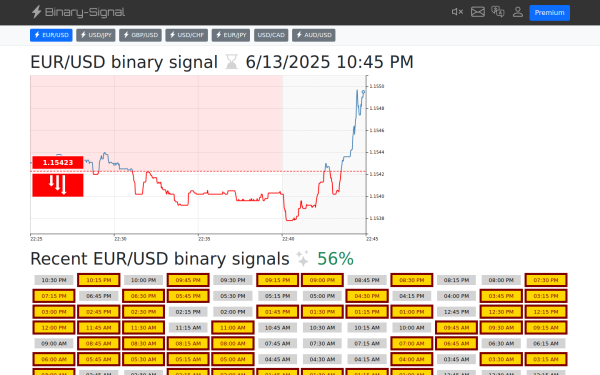The image size is (600, 375).
Task: Open the 12:45 PM signal
Action: point(457,312)
